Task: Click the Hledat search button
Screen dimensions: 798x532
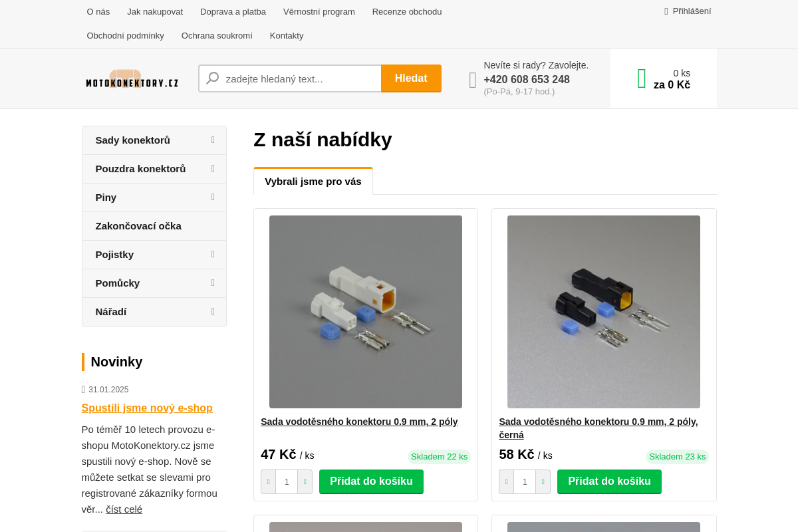Action: pyautogui.click(x=411, y=78)
